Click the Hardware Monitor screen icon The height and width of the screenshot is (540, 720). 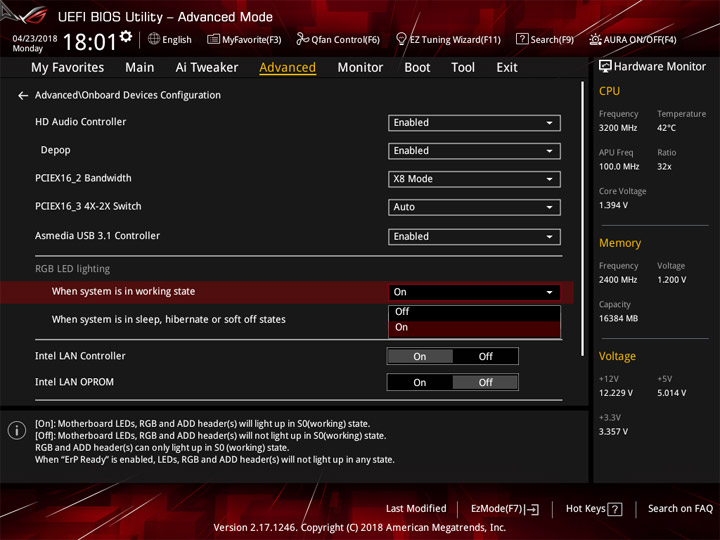coord(605,67)
